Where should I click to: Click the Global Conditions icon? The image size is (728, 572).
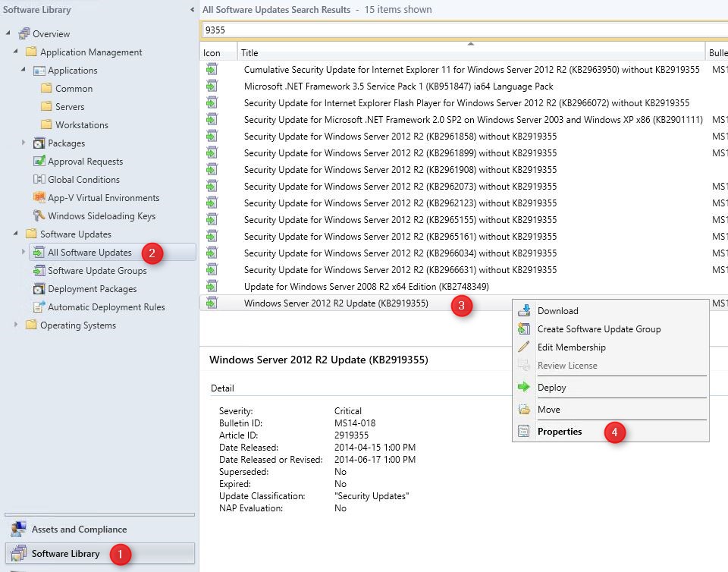(x=39, y=179)
